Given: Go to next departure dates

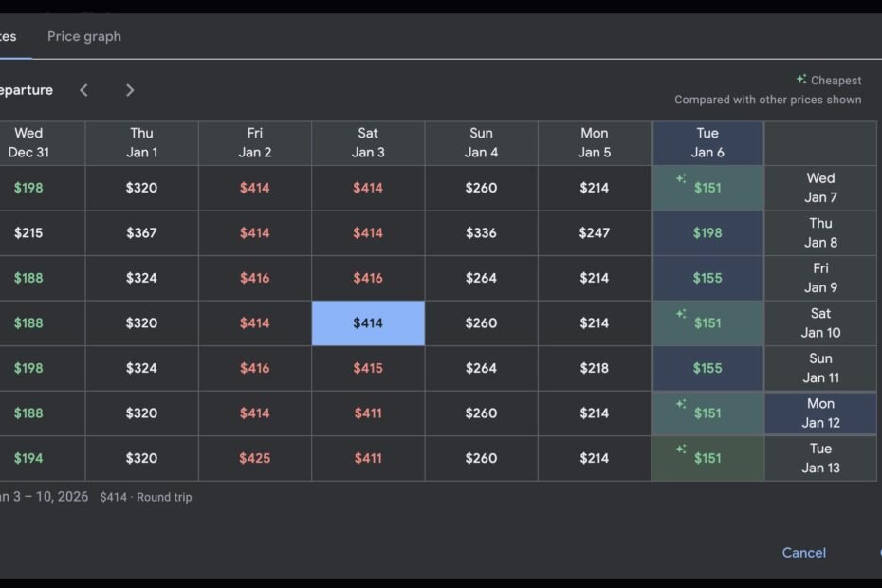Looking at the screenshot, I should pos(130,90).
